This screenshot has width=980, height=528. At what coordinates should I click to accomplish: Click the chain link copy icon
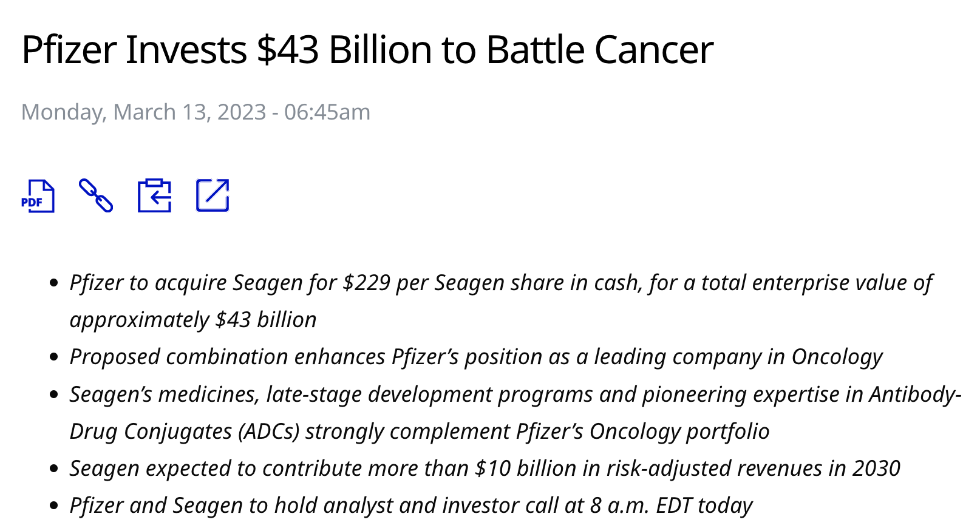coord(96,195)
